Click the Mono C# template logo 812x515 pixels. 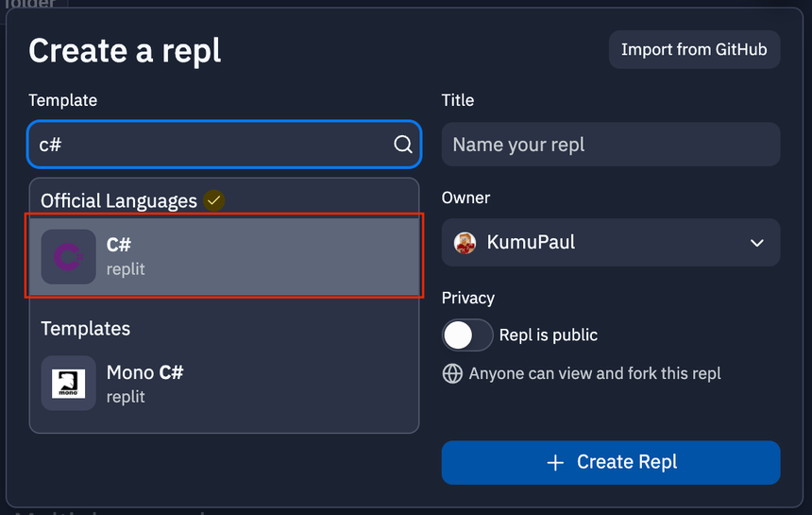click(68, 383)
